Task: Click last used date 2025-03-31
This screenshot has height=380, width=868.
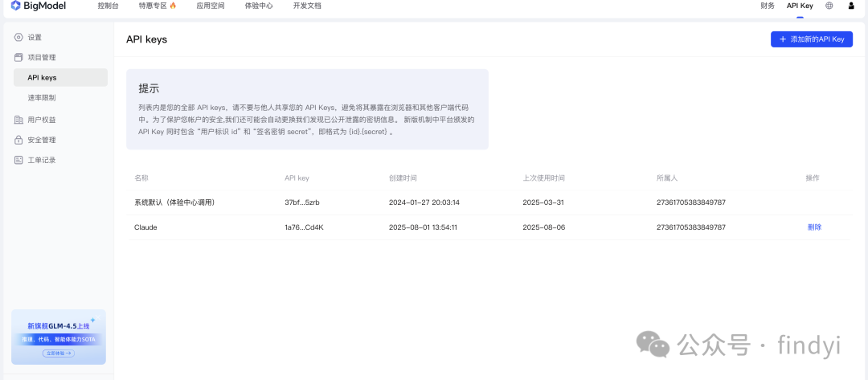Action: click(543, 202)
